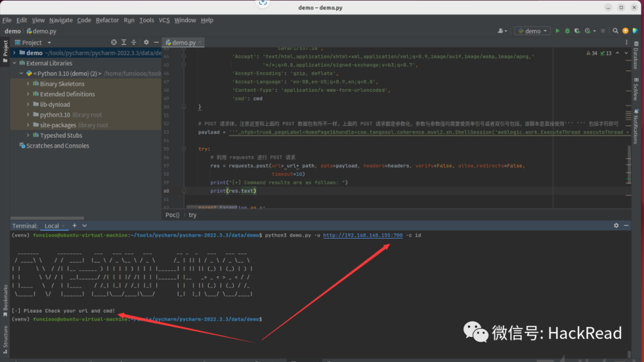Expand Extended Definitions node
This screenshot has width=644, height=362.
[28, 94]
